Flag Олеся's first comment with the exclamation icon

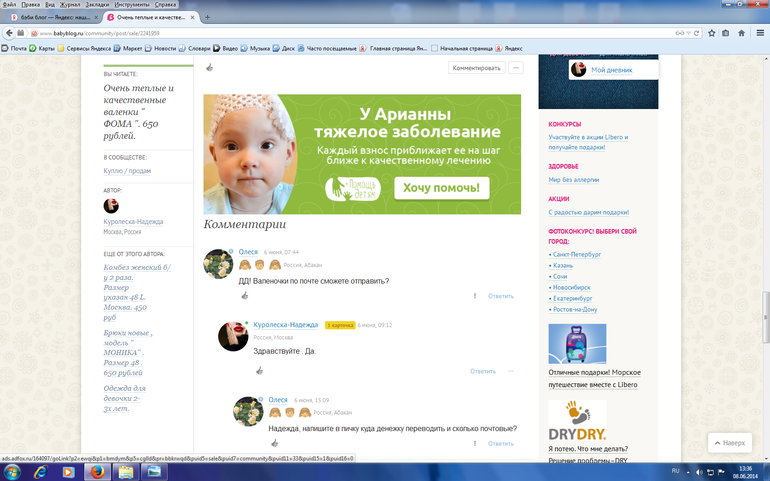[474, 296]
